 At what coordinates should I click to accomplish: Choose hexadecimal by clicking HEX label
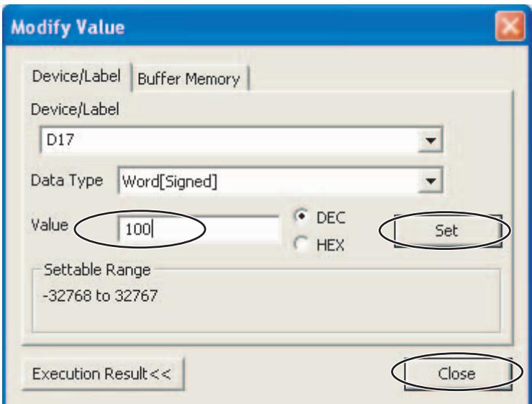coord(330,245)
